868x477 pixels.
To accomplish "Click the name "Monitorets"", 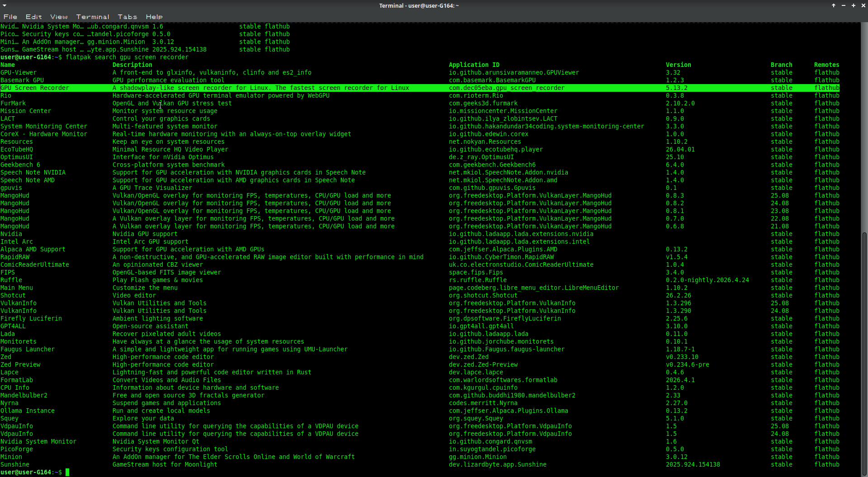I will [19, 342].
